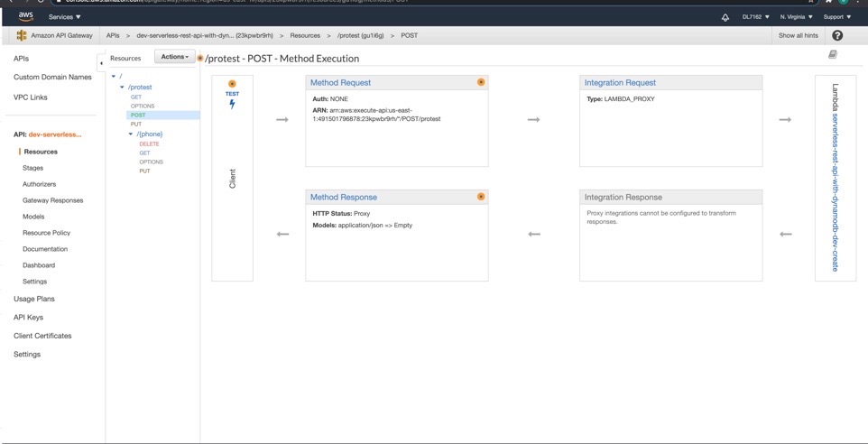Collapse the left navigation panel arrow
Image resolution: width=868 pixels, height=444 pixels.
click(101, 64)
